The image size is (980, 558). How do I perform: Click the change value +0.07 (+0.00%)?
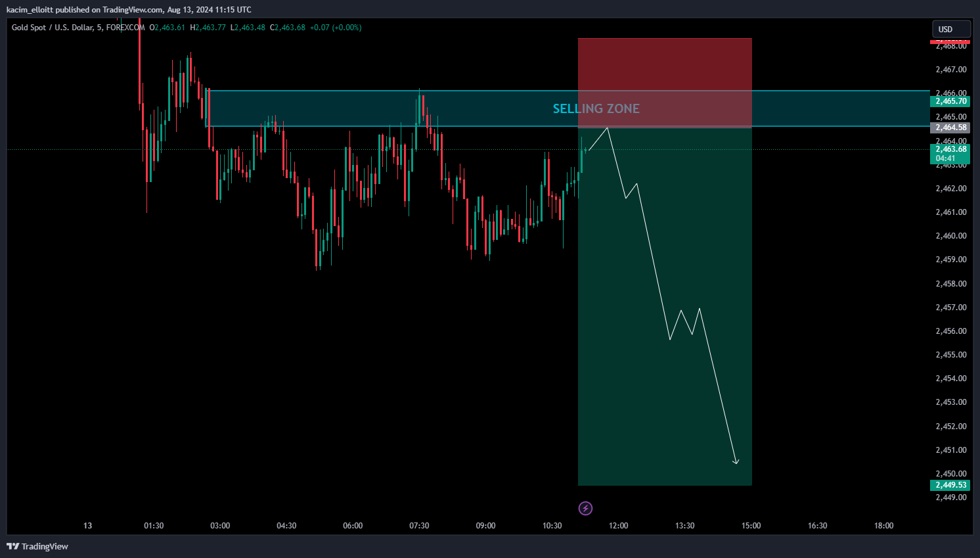[x=336, y=28]
